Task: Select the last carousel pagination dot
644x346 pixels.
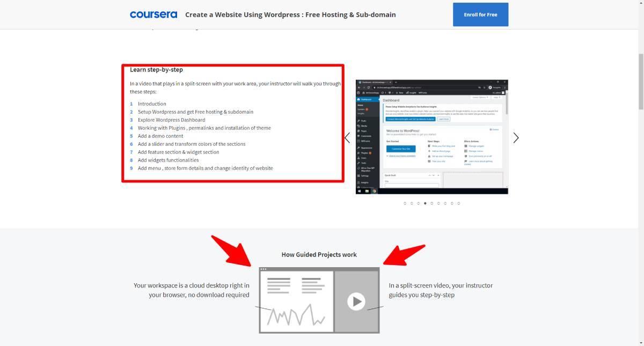Action: click(x=458, y=203)
